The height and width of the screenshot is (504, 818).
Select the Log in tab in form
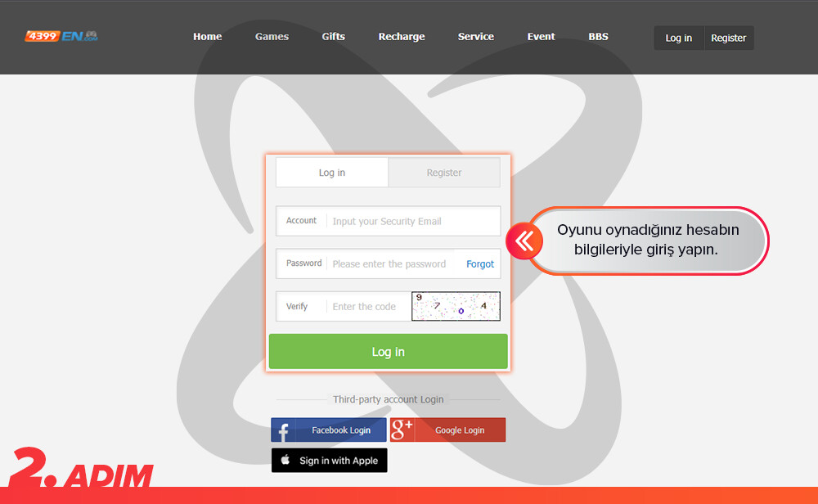332,173
